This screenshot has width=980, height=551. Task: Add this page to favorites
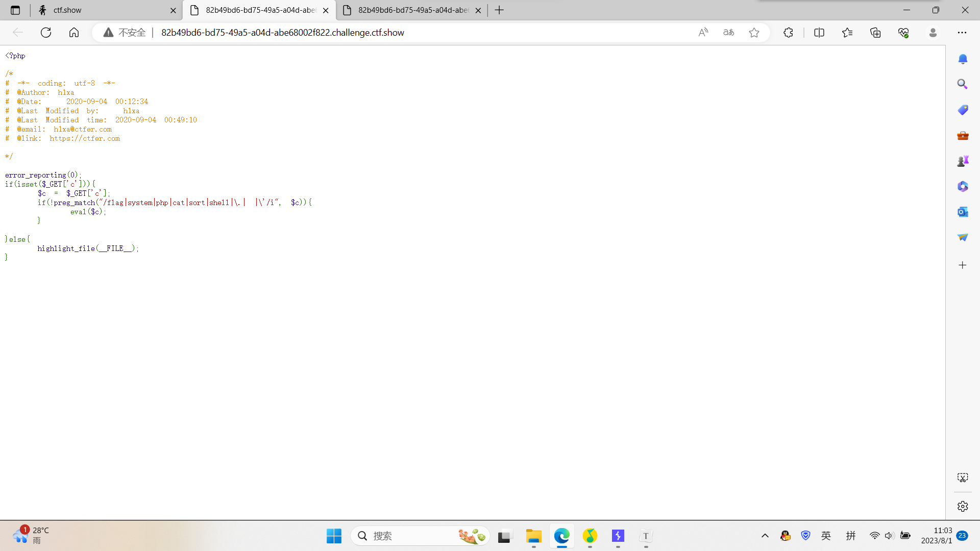pyautogui.click(x=754, y=33)
